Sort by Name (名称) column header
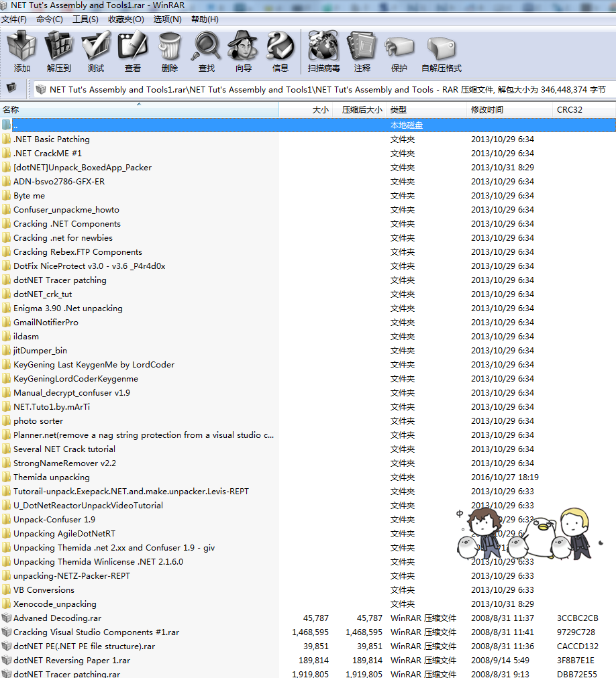Screen dimensions: 616x678 (140, 110)
